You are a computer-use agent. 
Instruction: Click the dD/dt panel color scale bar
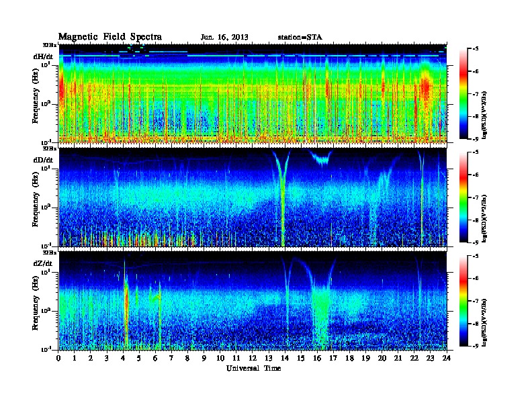click(463, 197)
